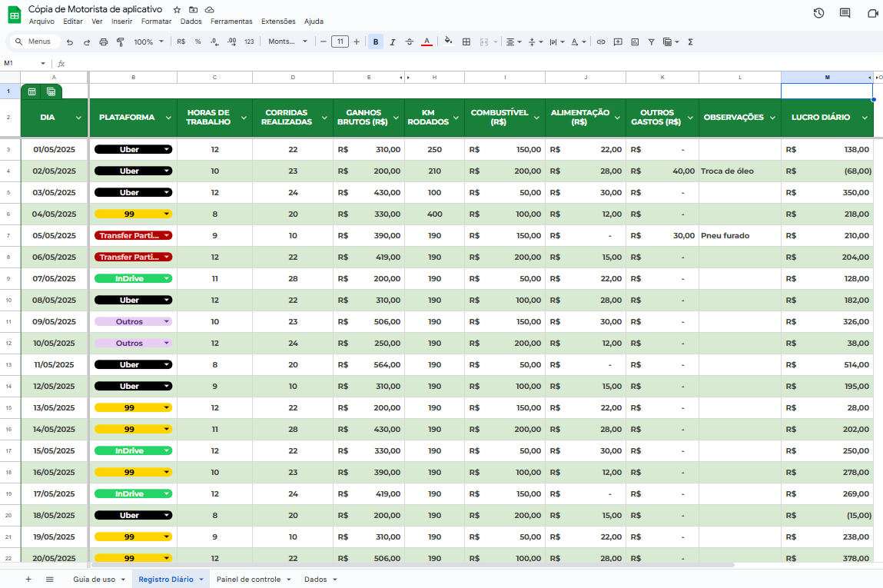Open the borders tool

pyautogui.click(x=466, y=42)
